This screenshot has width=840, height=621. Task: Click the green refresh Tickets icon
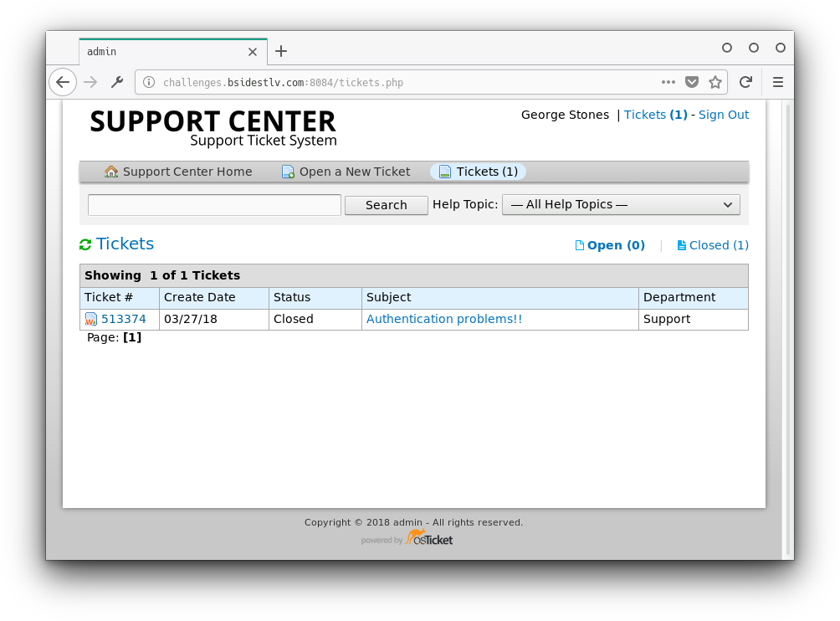[85, 245]
